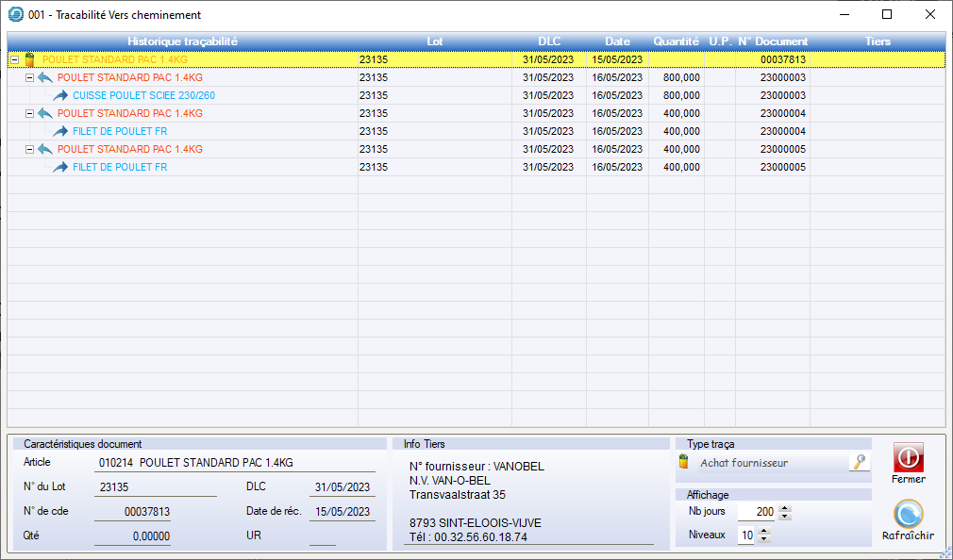
Task: Increase the Nb jours value by one
Action: (785, 508)
